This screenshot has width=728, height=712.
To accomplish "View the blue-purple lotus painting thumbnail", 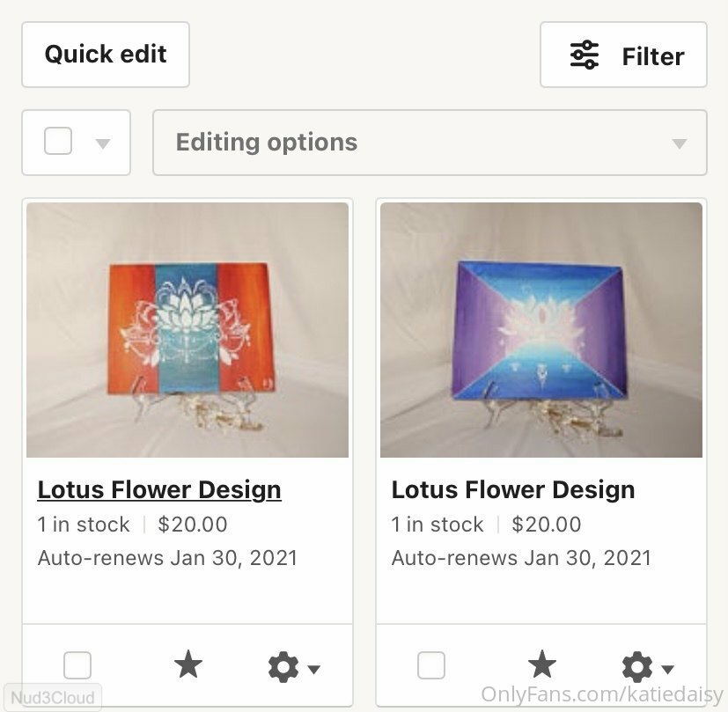I will (x=541, y=330).
